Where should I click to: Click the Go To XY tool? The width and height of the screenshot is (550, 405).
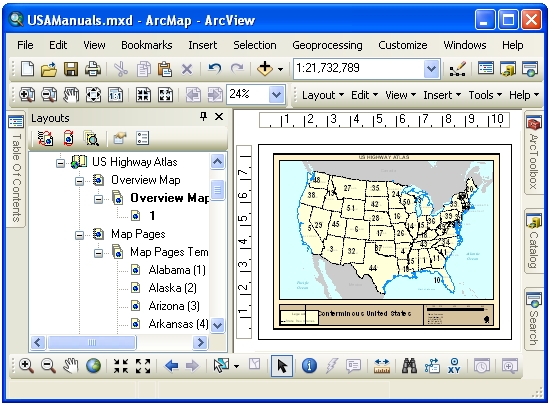pos(454,366)
